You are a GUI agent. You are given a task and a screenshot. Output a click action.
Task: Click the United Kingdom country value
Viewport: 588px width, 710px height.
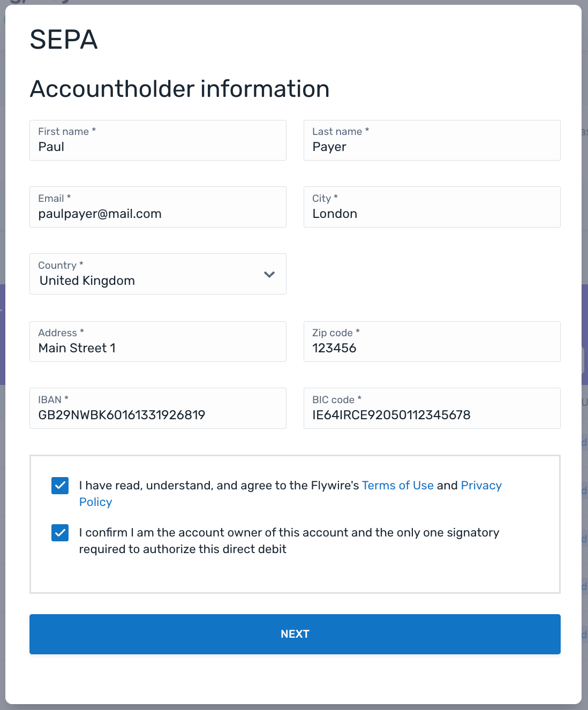point(87,281)
